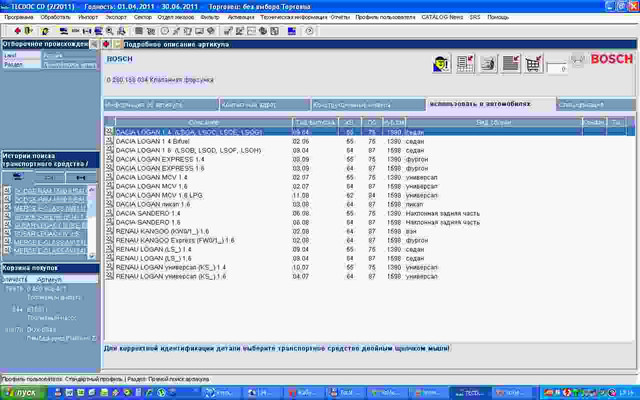Click the куб.см column header

pos(393,122)
